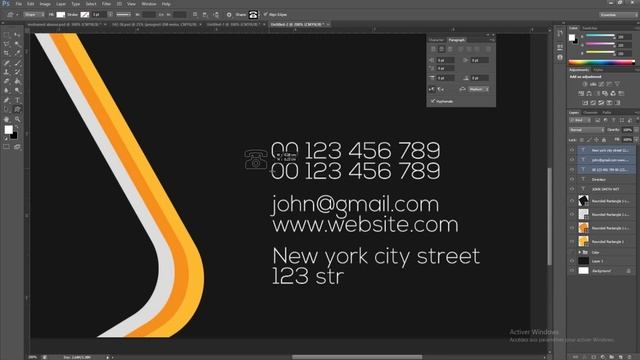The width and height of the screenshot is (640, 360).
Task: Switch to the Channels tab
Action: (x=590, y=113)
